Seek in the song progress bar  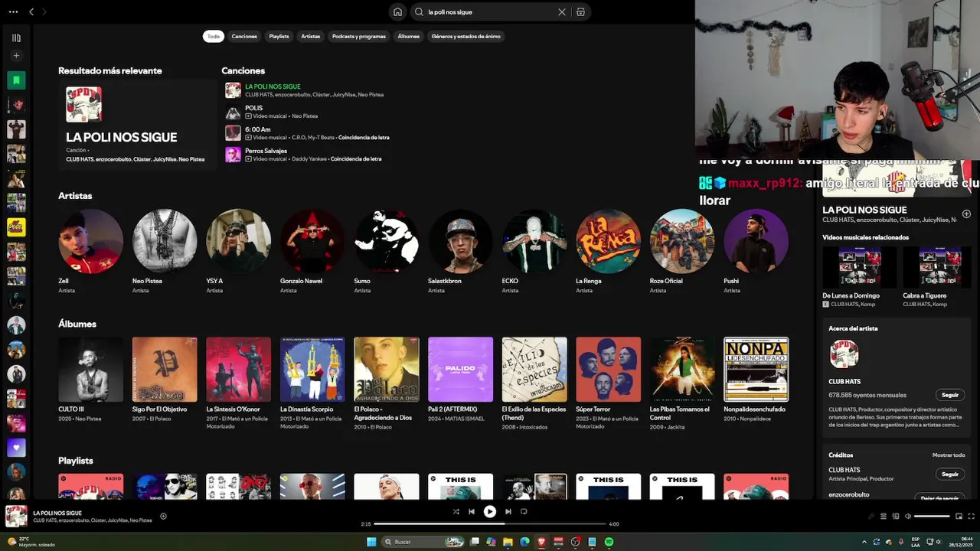pos(490,524)
